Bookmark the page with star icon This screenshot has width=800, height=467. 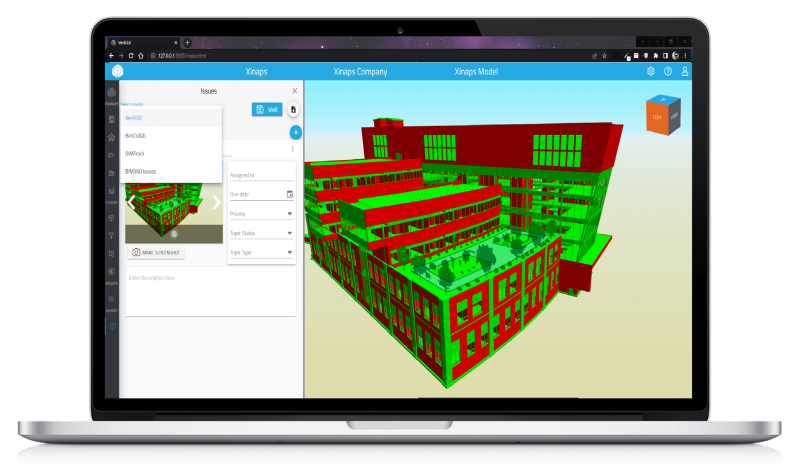pyautogui.click(x=604, y=56)
